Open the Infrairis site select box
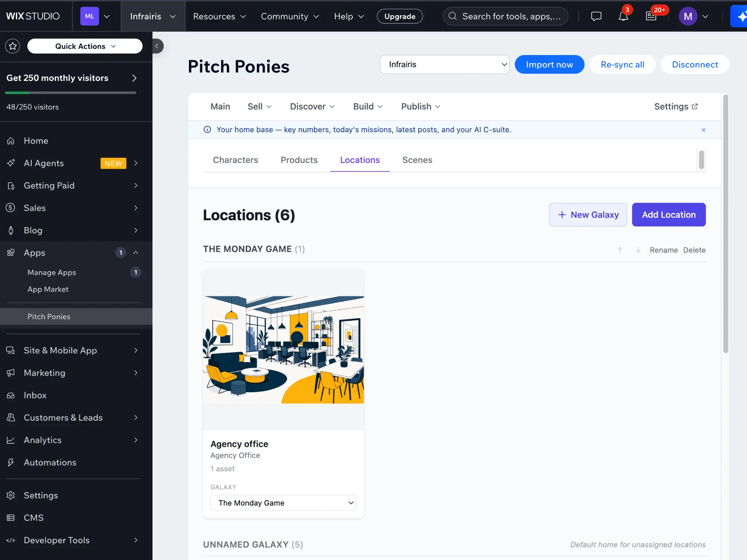This screenshot has width=747, height=560. (445, 65)
